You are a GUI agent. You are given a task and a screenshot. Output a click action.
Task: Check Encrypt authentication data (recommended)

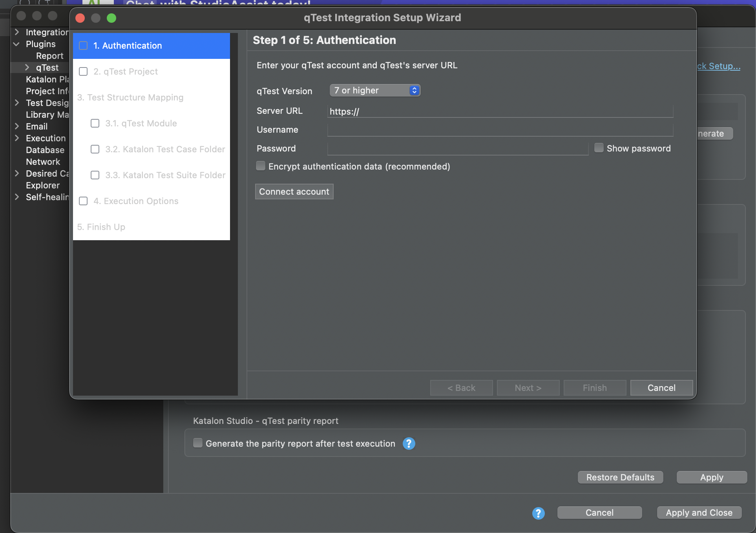(x=260, y=166)
